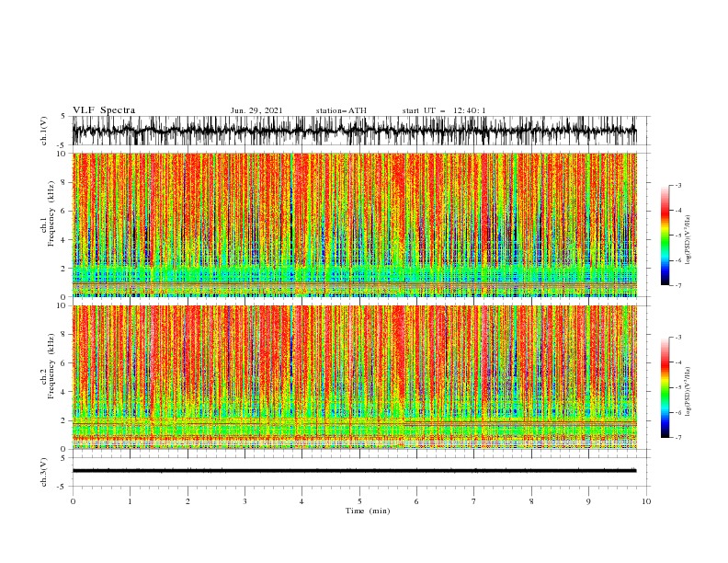The image size is (728, 563).
Task: Click the time axis tick label "3"
Action: 245,501
